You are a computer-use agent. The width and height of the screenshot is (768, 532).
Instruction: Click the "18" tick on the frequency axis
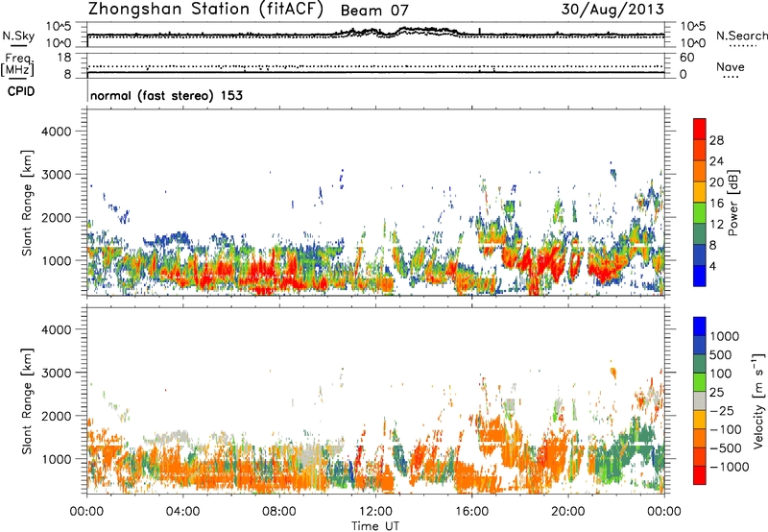pyautogui.click(x=64, y=58)
